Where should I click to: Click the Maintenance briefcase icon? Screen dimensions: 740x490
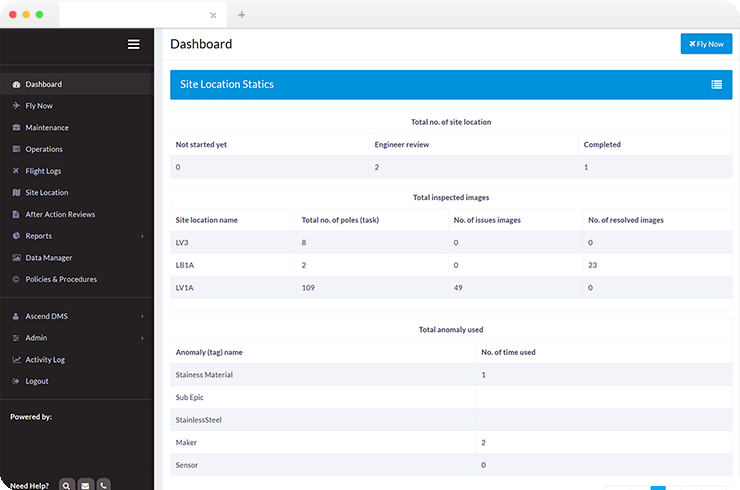tap(17, 127)
